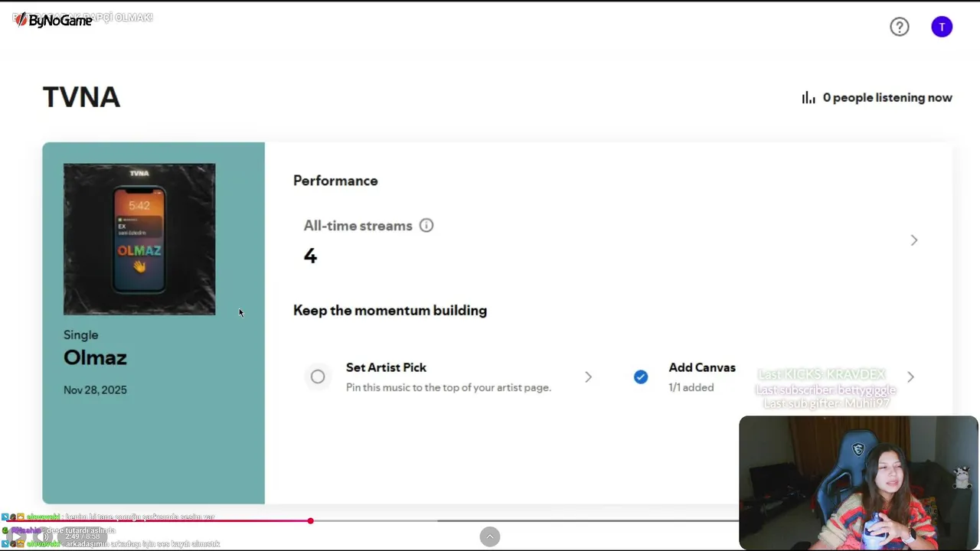Click the Nov 28, 2025 release date
Viewport: 980px width, 551px height.
(x=95, y=390)
